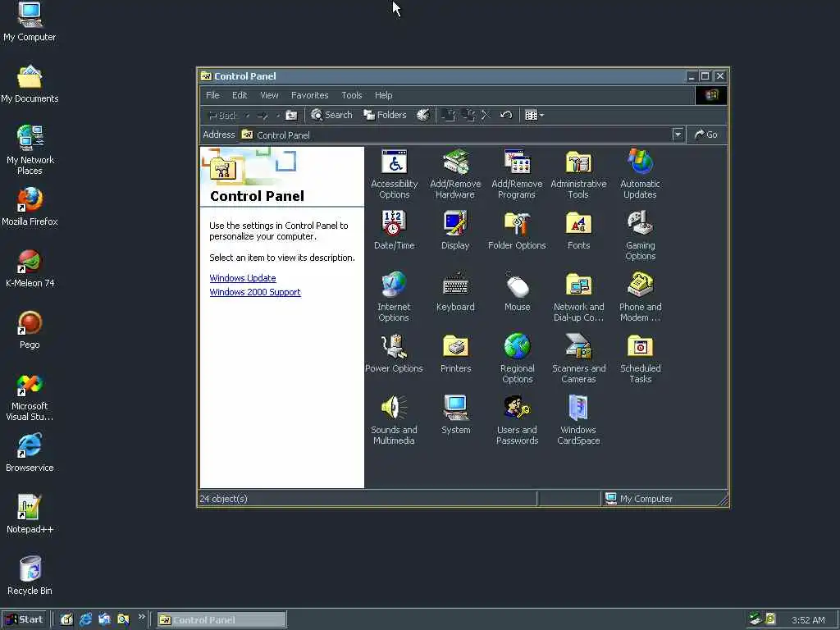The width and height of the screenshot is (840, 630).
Task: Select Microsoft Visual Studio desktop shortcut
Action: point(30,397)
